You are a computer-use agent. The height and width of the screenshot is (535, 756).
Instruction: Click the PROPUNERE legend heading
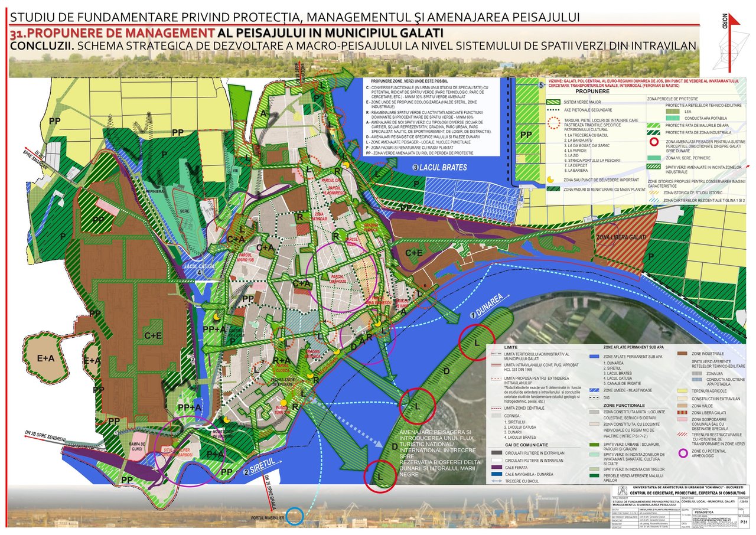coord(592,92)
